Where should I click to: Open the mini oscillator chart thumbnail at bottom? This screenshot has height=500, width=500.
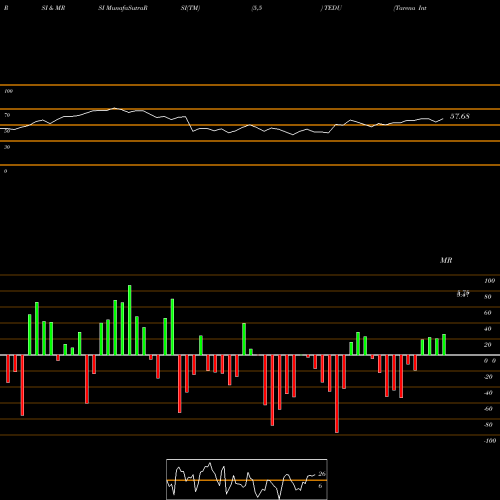(247, 479)
